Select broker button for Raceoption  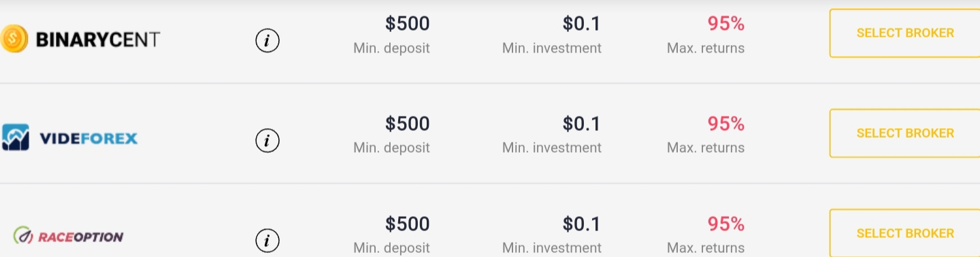click(904, 233)
